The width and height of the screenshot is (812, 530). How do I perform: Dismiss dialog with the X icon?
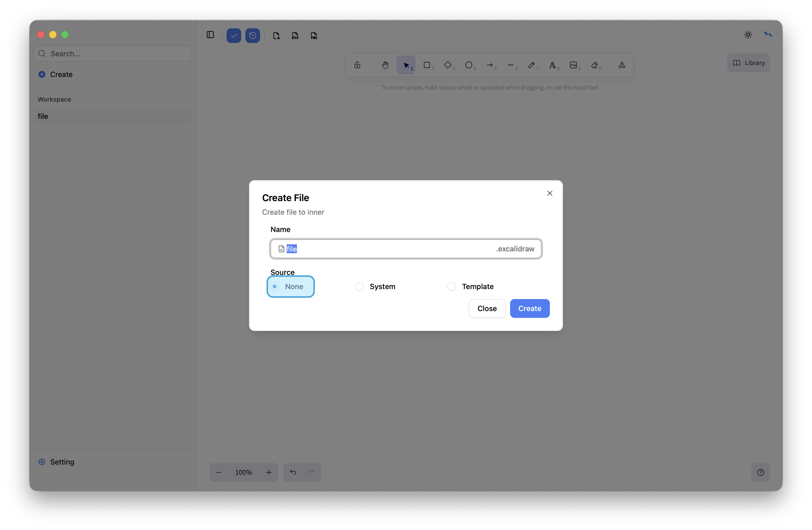tap(550, 193)
